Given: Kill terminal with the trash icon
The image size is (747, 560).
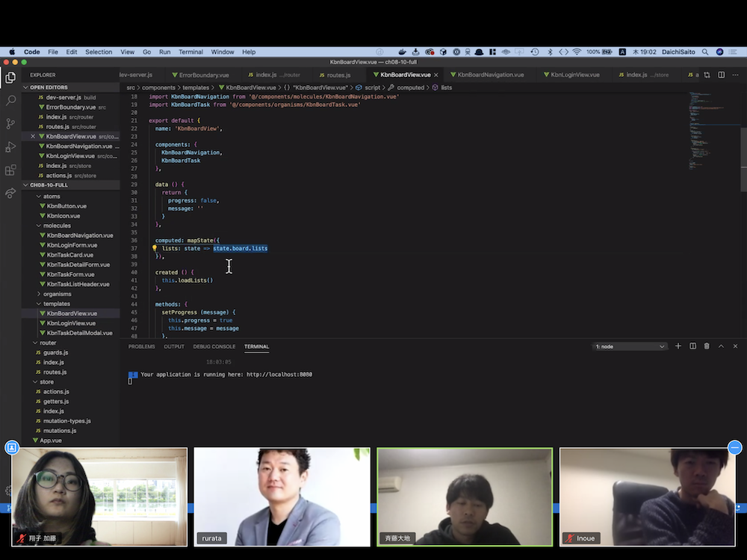Looking at the screenshot, I should 707,346.
